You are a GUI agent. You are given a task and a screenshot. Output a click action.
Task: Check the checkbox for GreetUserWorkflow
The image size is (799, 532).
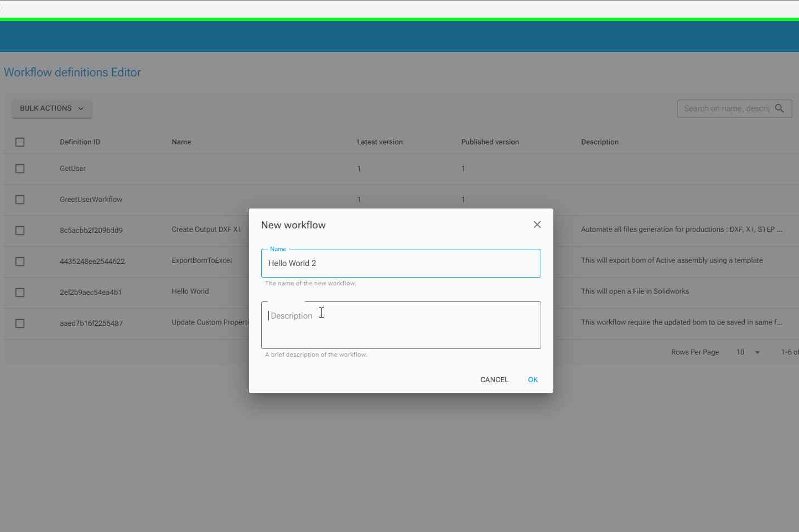click(20, 200)
